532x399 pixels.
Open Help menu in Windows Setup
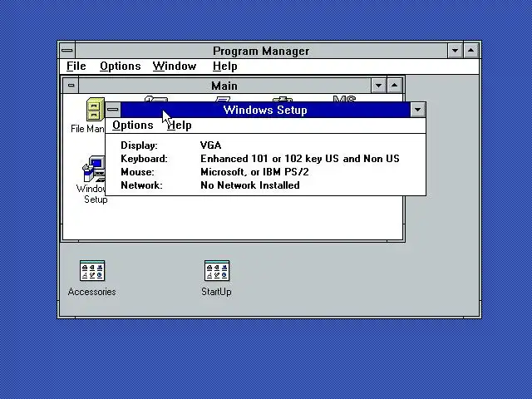(x=180, y=126)
